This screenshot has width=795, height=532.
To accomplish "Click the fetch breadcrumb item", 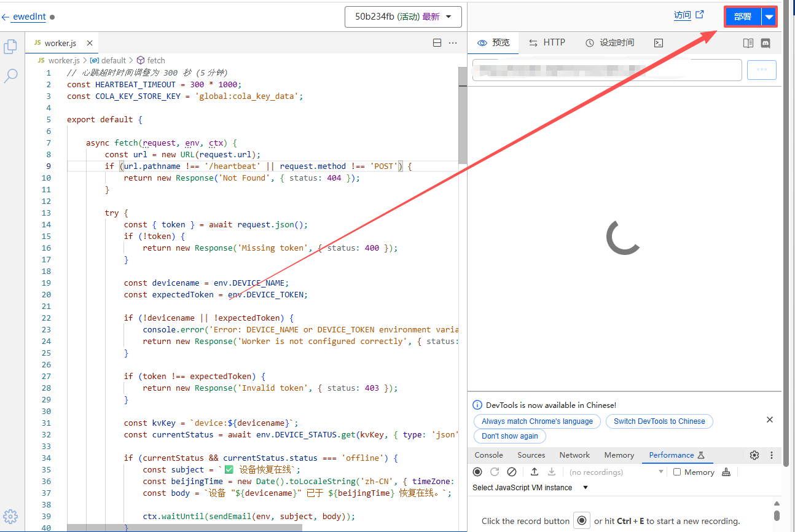I will click(x=151, y=60).
